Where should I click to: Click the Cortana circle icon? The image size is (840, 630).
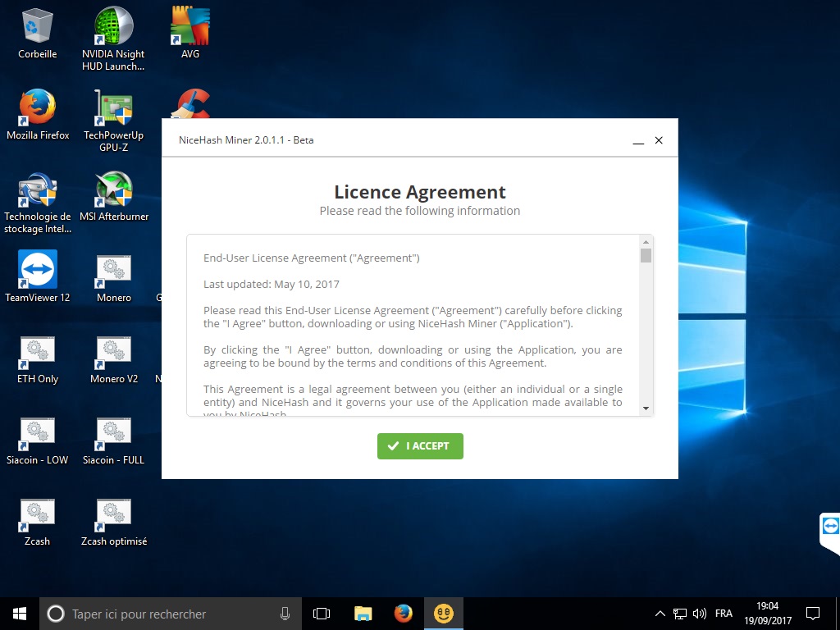[x=56, y=614]
